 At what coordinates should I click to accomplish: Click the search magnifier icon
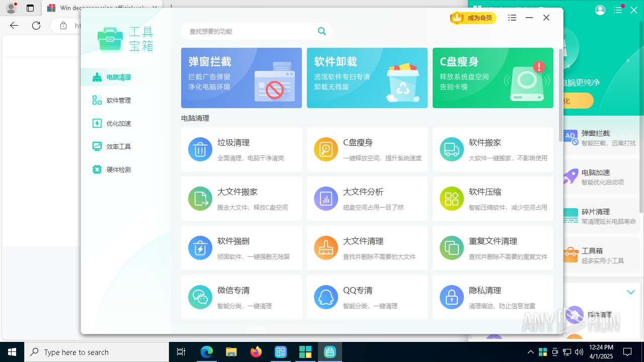pos(322,31)
